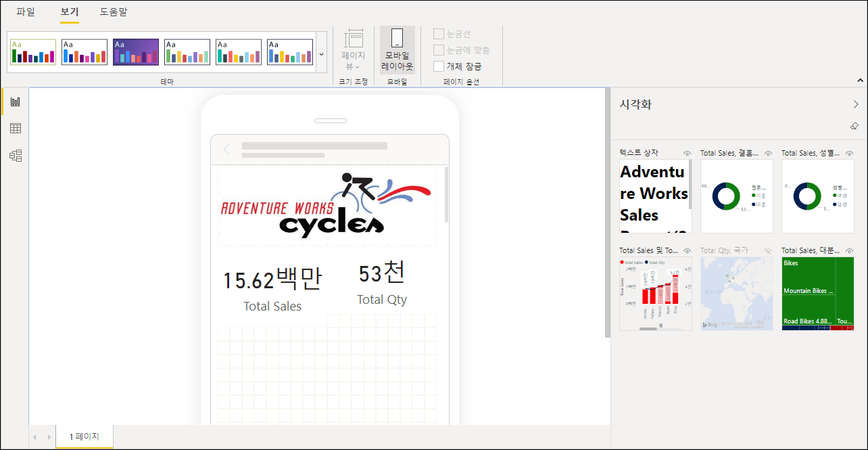
Task: Click the canvas area vertical scrollbar thumb
Action: (608, 213)
